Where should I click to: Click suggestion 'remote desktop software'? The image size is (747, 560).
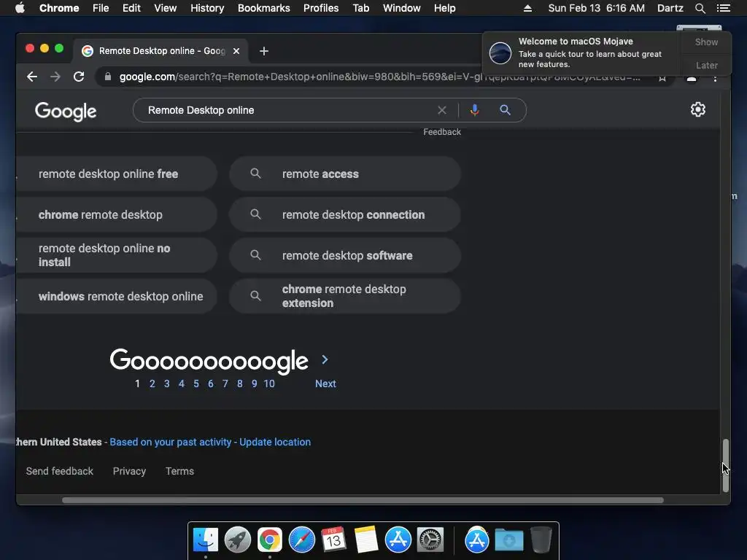coord(345,255)
